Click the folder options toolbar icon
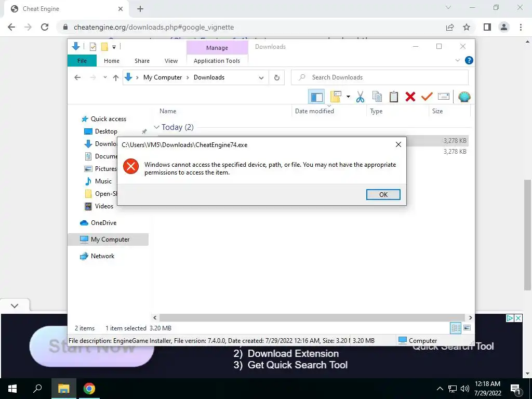 coord(336,97)
